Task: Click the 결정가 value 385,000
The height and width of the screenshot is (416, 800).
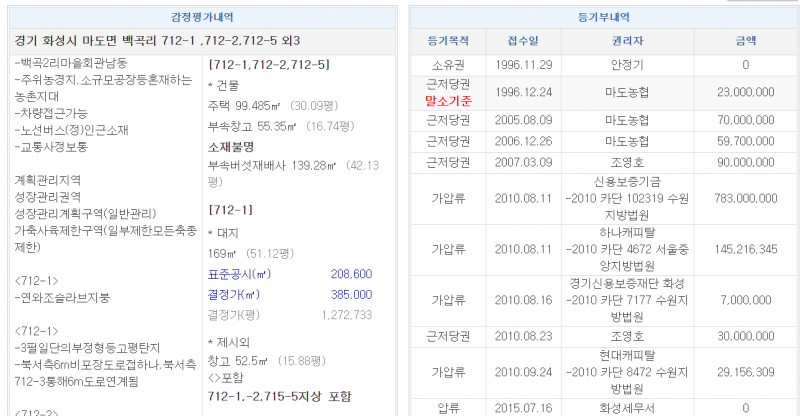Action: click(x=351, y=295)
